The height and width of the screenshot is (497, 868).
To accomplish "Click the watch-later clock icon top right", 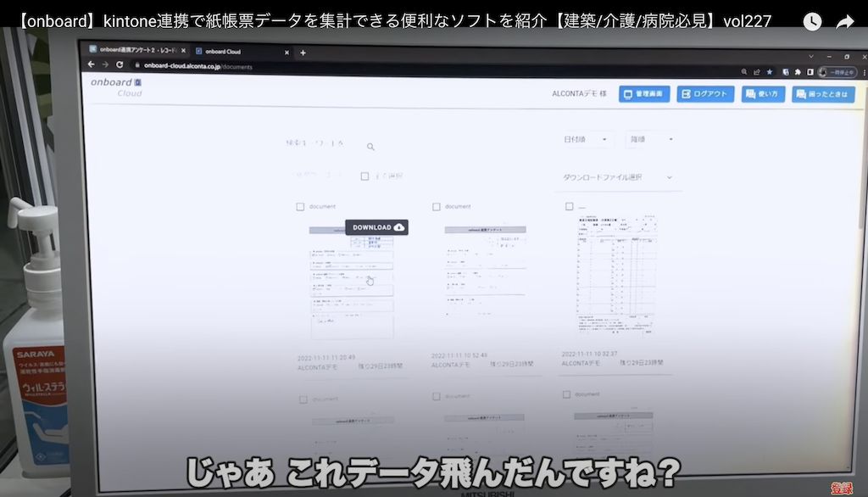I will coord(812,22).
